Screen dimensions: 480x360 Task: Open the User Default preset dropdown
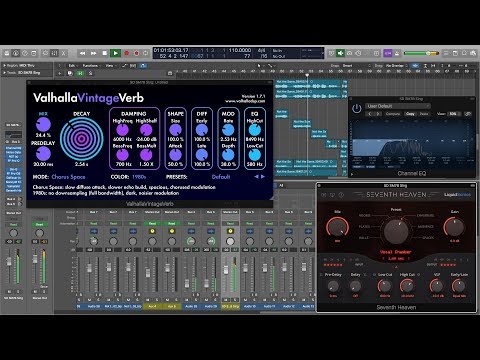398,106
